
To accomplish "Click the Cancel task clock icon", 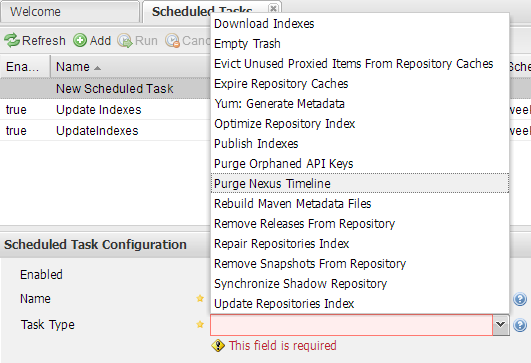I will click(x=172, y=41).
